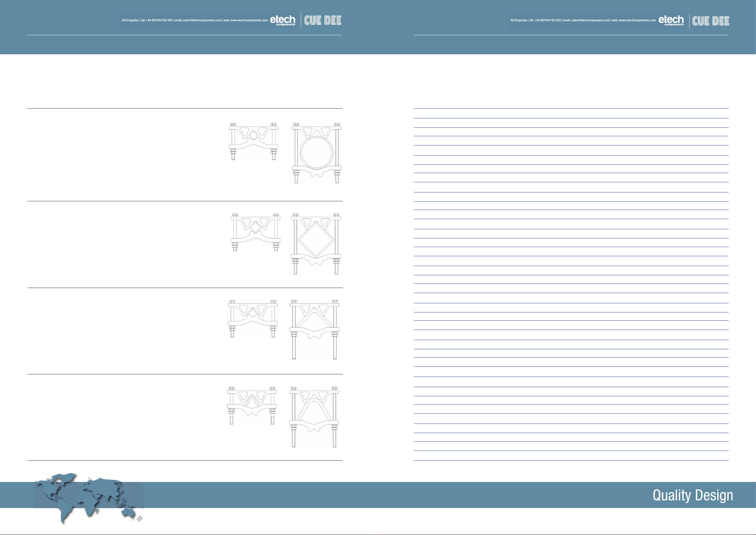Select bottom-row small clamp drawing
This screenshot has width=756, height=535.
click(252, 405)
